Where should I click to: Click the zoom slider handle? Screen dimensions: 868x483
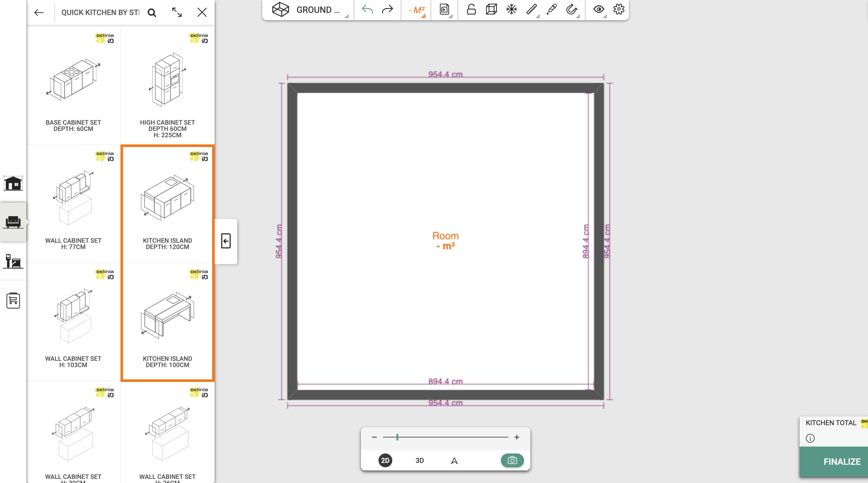pyautogui.click(x=397, y=437)
